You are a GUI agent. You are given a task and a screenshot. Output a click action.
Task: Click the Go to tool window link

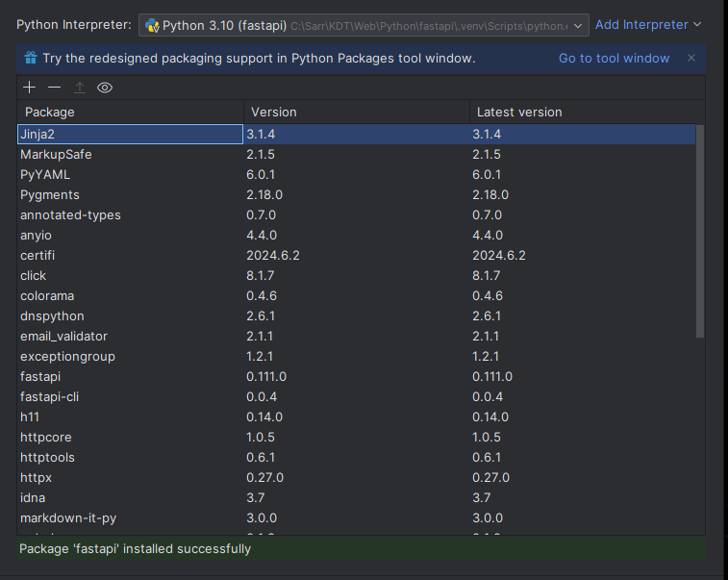(614, 58)
